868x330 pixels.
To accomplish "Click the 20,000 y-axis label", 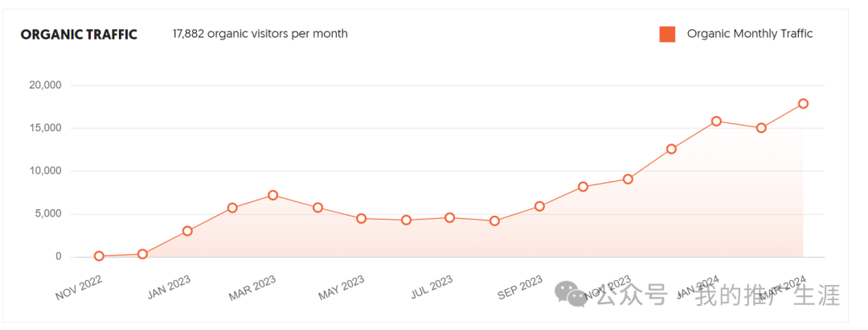I will pos(43,85).
